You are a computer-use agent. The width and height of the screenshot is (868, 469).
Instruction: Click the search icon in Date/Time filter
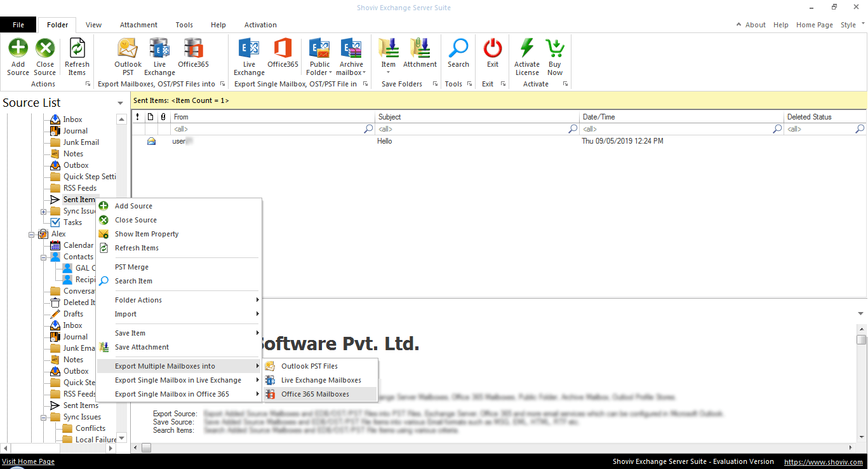pyautogui.click(x=777, y=129)
